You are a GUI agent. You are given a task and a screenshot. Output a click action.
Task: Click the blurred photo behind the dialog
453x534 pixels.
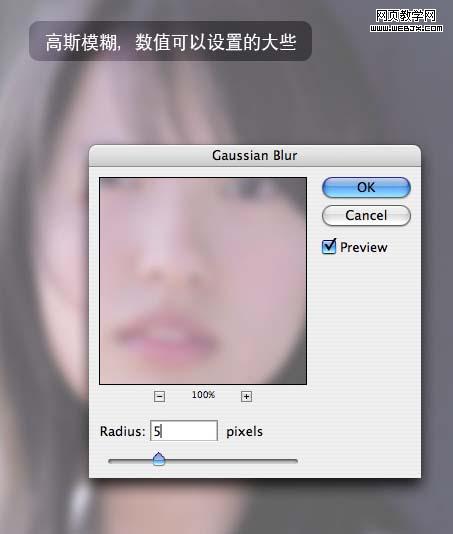point(44,272)
